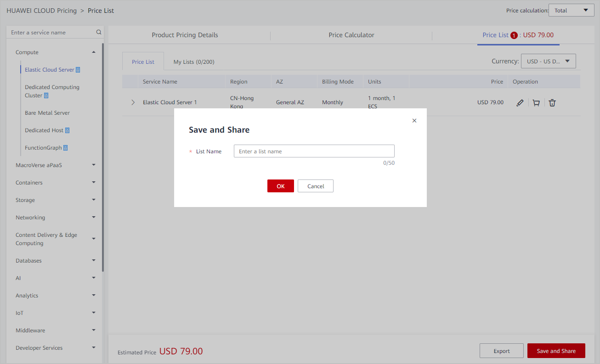The height and width of the screenshot is (364, 600).
Task: Expand the Databases category
Action: coord(94,261)
